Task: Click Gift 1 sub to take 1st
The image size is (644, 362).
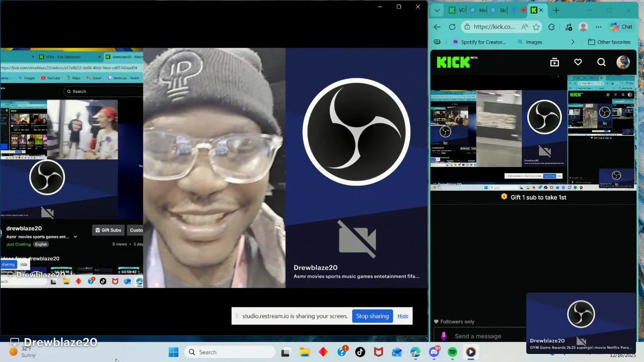Action: click(x=533, y=197)
